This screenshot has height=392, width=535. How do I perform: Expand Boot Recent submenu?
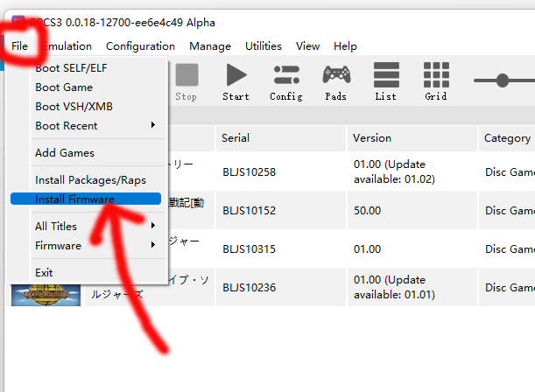click(86, 125)
